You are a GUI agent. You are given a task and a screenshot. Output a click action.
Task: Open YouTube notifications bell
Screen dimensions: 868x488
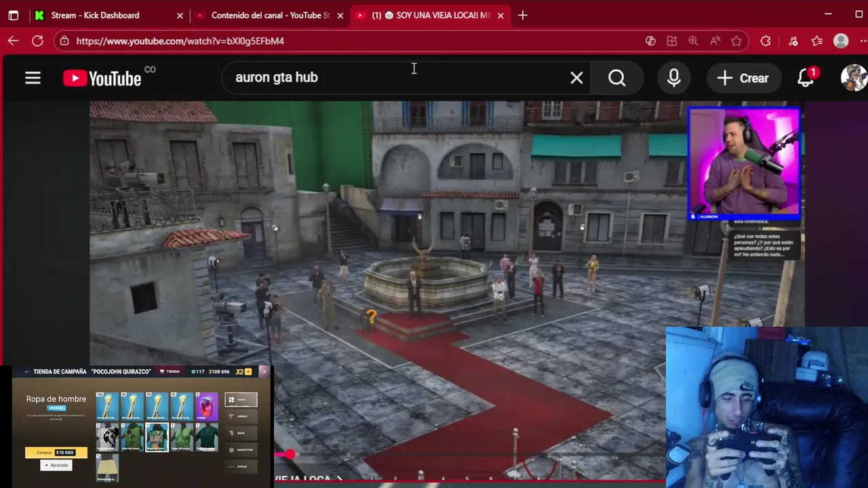[806, 78]
